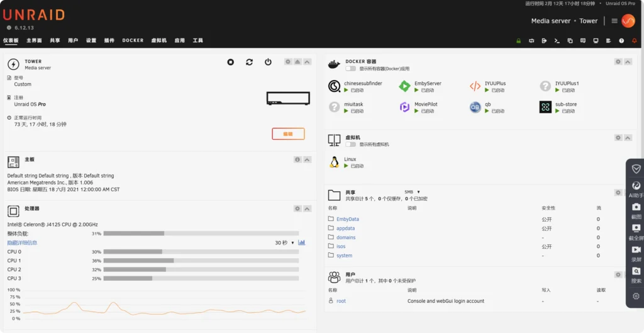
Task: Click the Linux penguin VM icon
Action: pyautogui.click(x=335, y=162)
